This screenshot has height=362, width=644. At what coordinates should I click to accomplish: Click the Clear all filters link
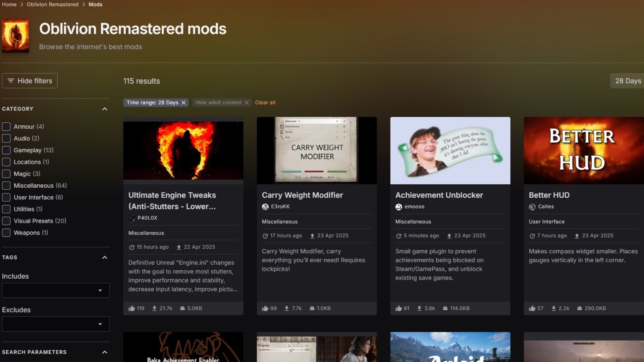pyautogui.click(x=265, y=103)
